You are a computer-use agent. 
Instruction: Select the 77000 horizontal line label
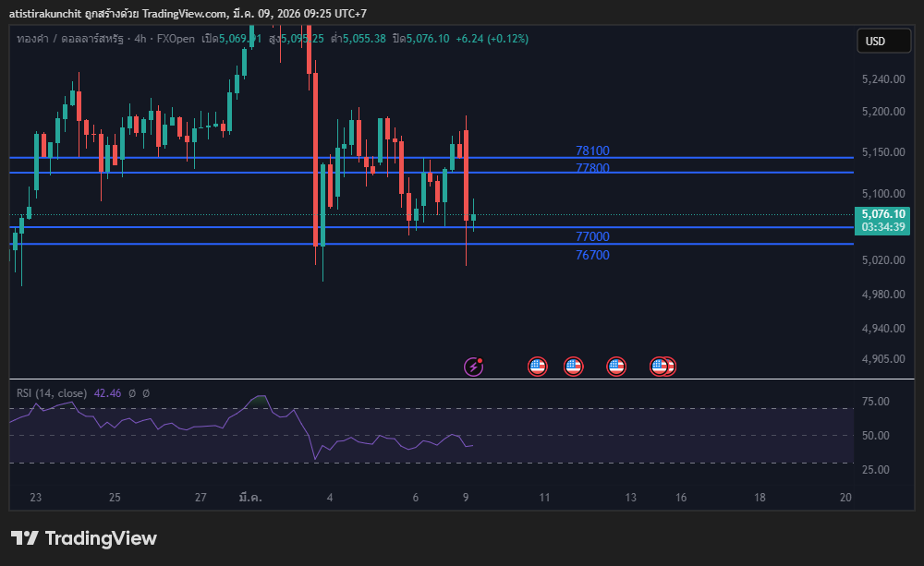point(592,236)
